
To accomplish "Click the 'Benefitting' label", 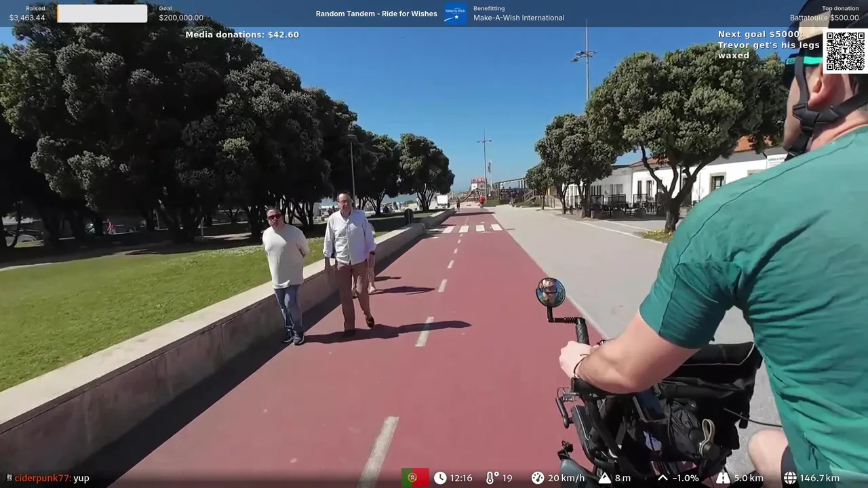I will [489, 9].
